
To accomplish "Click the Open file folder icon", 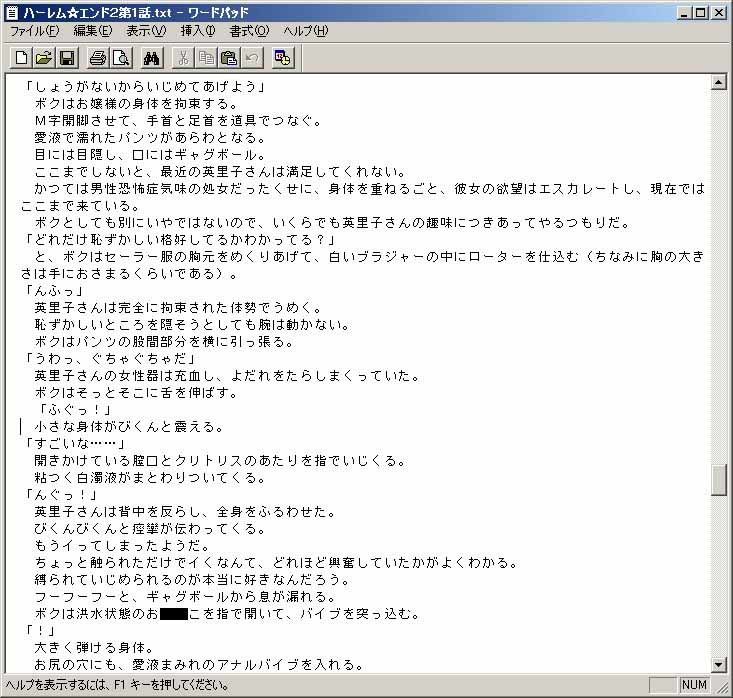I will point(44,58).
